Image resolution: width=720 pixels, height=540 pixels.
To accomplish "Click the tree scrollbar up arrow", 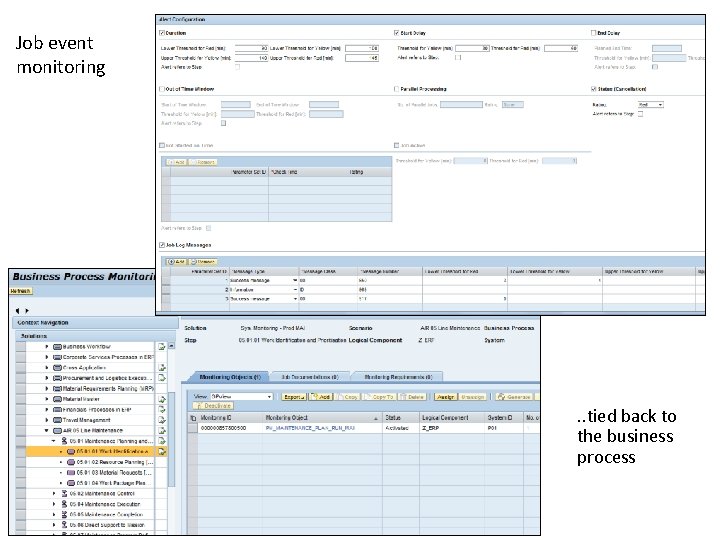I will point(171,346).
